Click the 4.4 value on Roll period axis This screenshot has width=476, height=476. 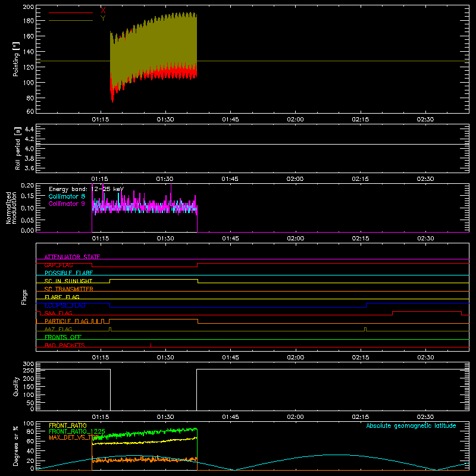29,129
